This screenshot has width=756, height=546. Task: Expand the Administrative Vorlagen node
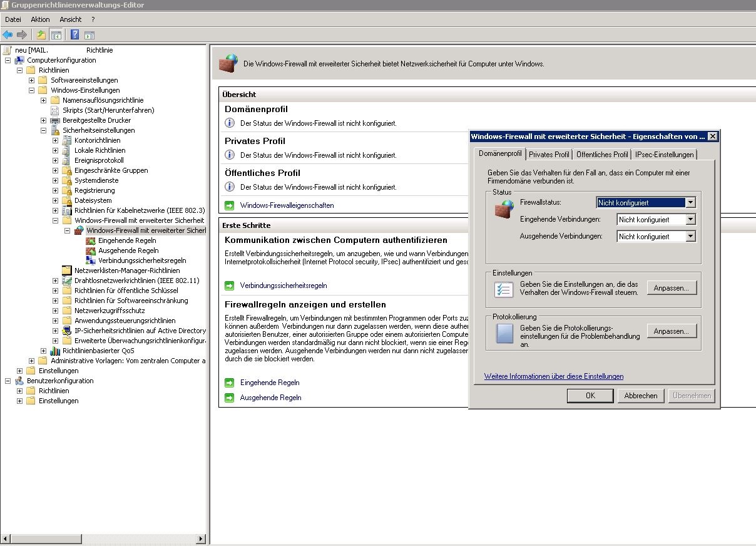[x=31, y=361]
